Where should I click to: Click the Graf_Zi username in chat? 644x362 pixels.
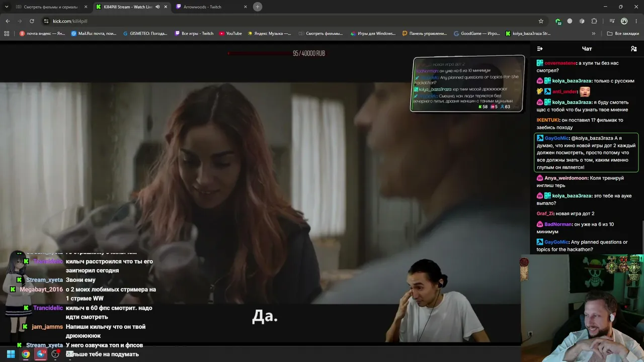[545, 214]
